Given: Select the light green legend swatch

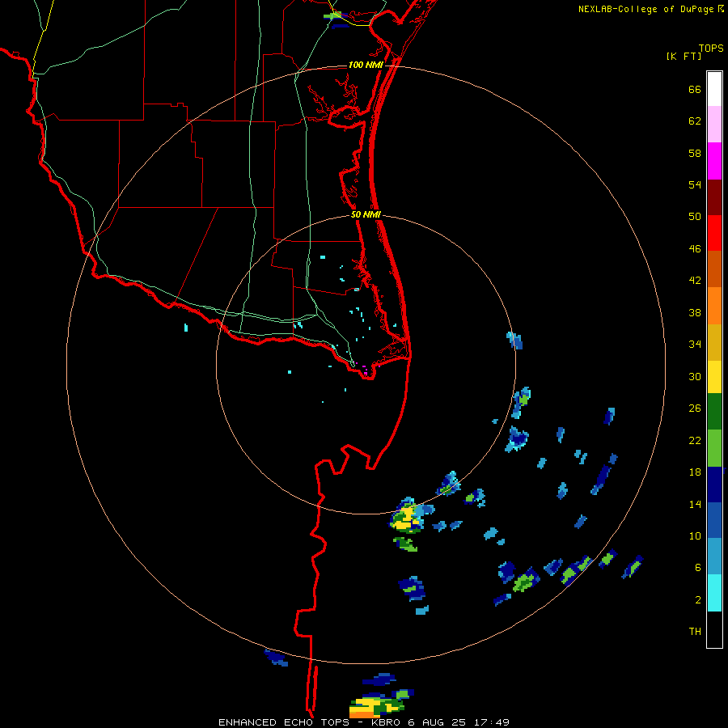Looking at the screenshot, I should tap(714, 448).
